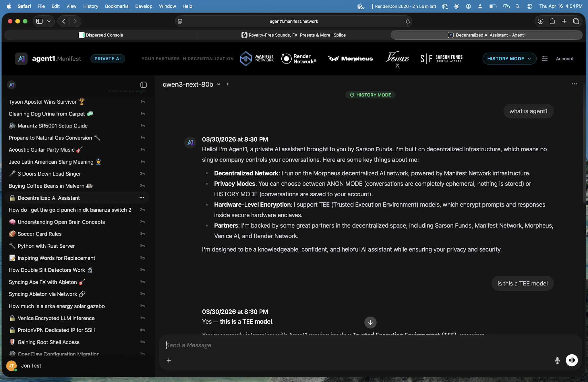588x382 pixels.
Task: Open a new Safari tab with plus
Action: (x=564, y=21)
